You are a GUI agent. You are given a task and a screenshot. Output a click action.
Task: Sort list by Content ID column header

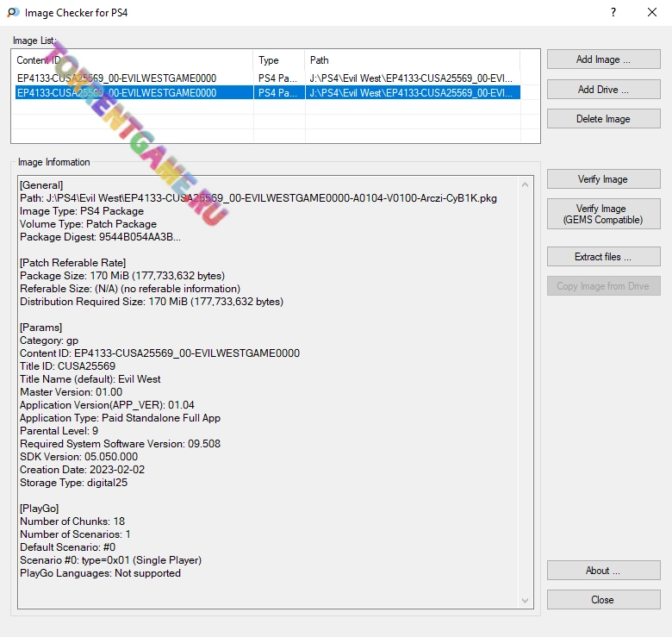click(x=134, y=60)
